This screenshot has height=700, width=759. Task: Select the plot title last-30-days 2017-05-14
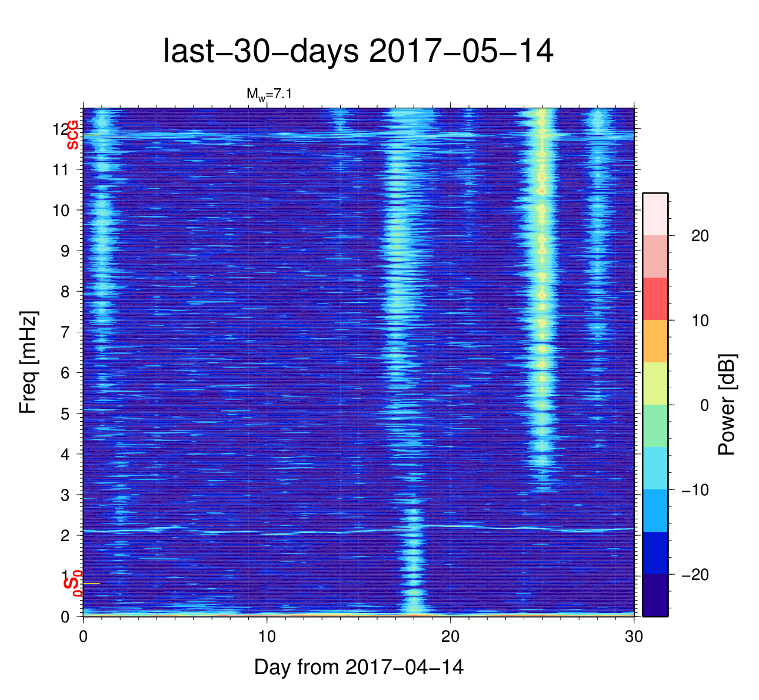358,52
